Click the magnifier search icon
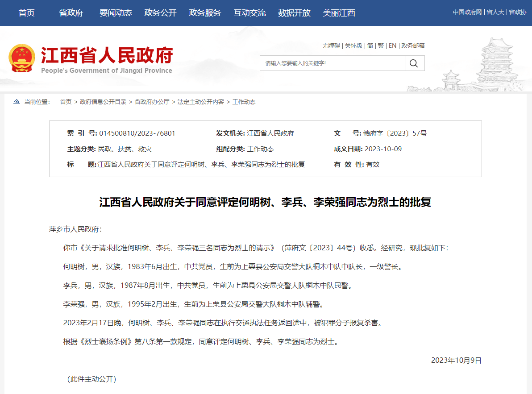The width and height of the screenshot is (532, 394). tap(414, 63)
